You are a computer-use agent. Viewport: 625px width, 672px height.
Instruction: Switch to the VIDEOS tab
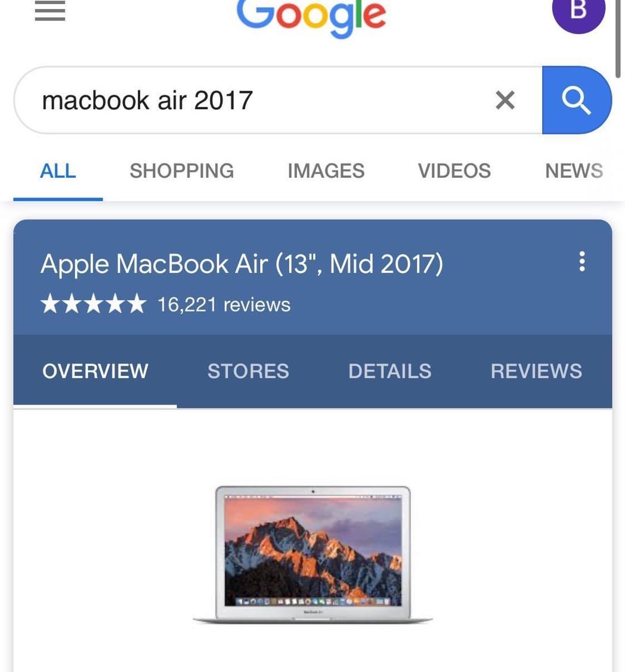click(x=454, y=171)
